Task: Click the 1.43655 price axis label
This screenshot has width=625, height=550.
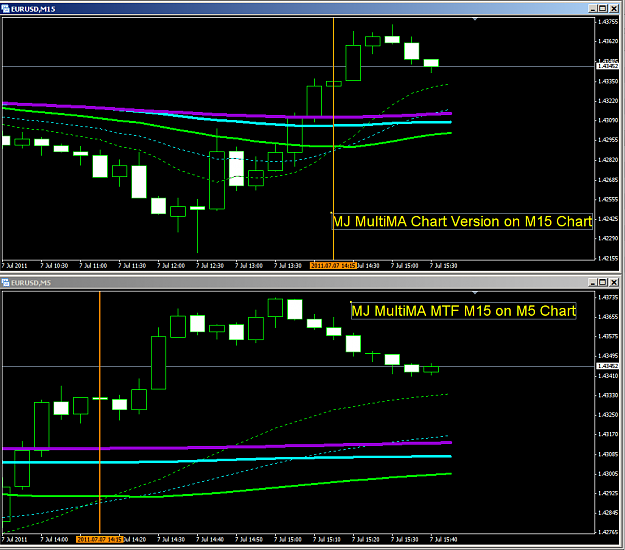Action: [x=608, y=317]
